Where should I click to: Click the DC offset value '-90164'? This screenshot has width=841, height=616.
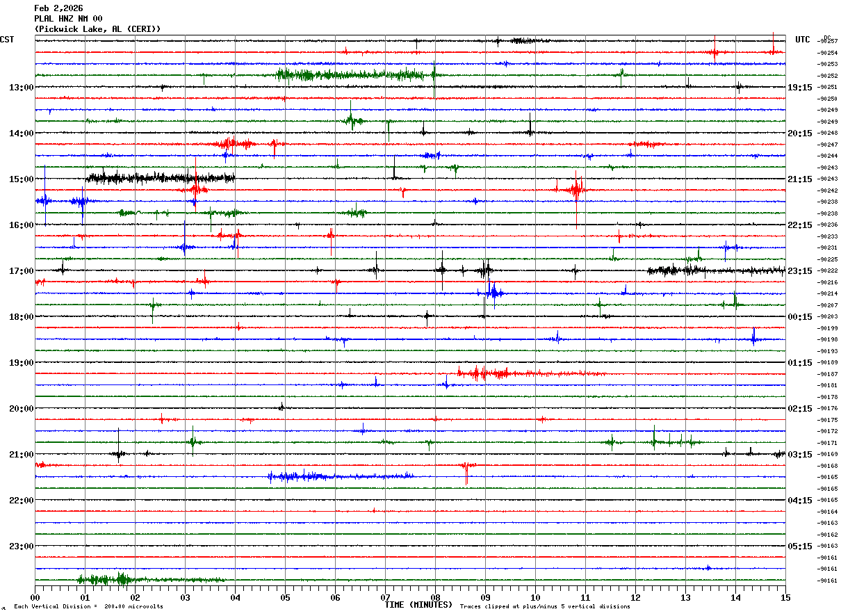tap(828, 512)
